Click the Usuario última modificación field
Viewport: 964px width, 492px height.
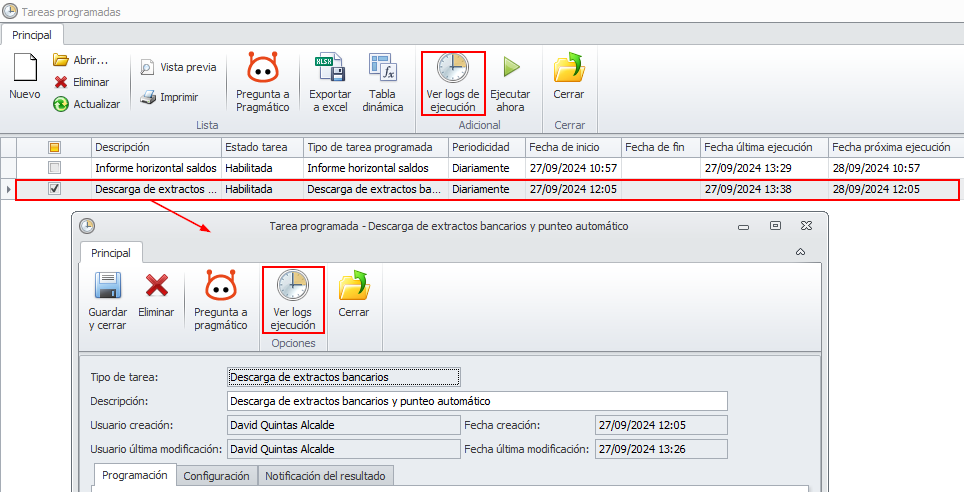tap(344, 449)
